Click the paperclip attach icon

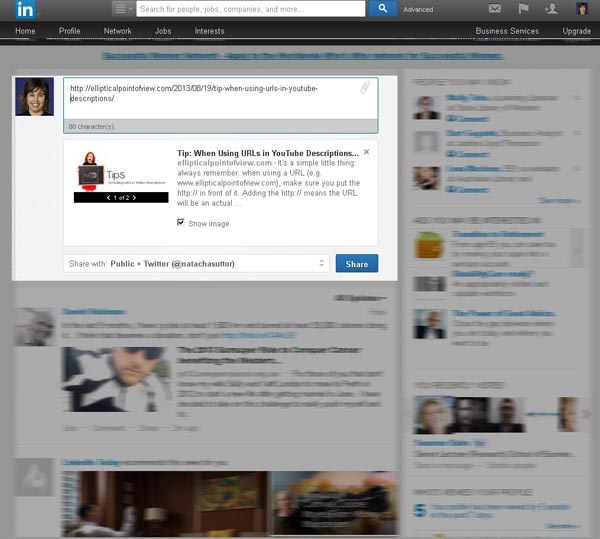click(365, 88)
